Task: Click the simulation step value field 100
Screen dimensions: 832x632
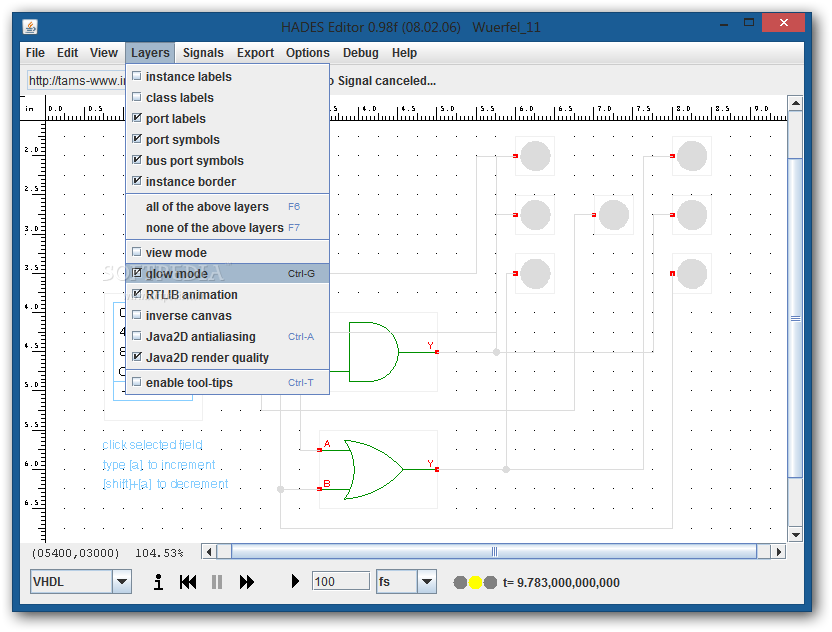Action: pyautogui.click(x=341, y=582)
